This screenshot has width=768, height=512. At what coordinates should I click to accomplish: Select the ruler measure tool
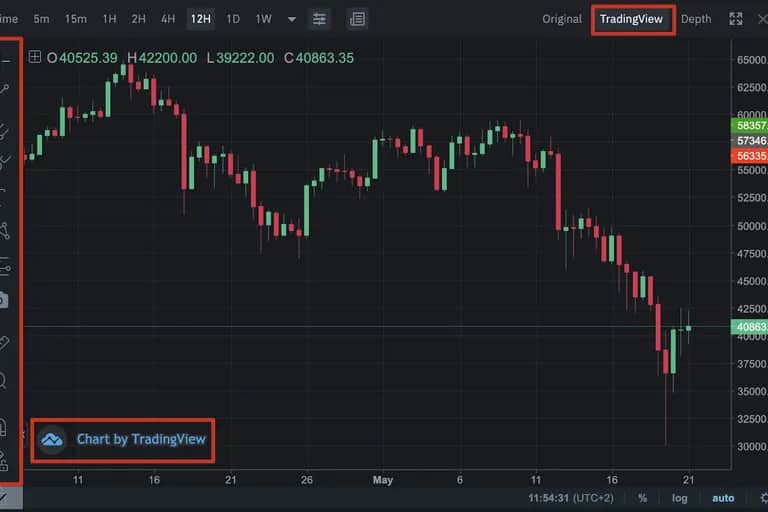click(x=4, y=342)
